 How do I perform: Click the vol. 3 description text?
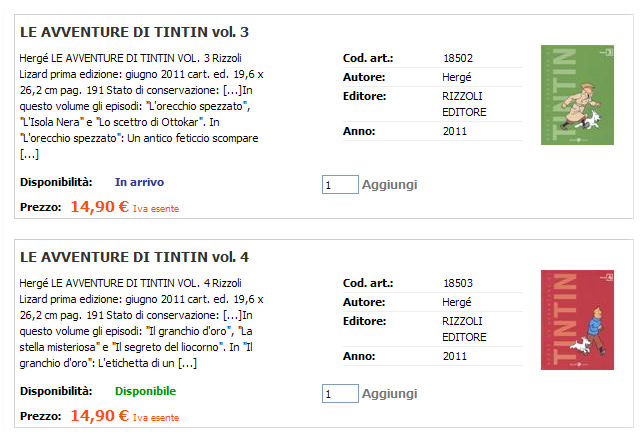coord(140,106)
